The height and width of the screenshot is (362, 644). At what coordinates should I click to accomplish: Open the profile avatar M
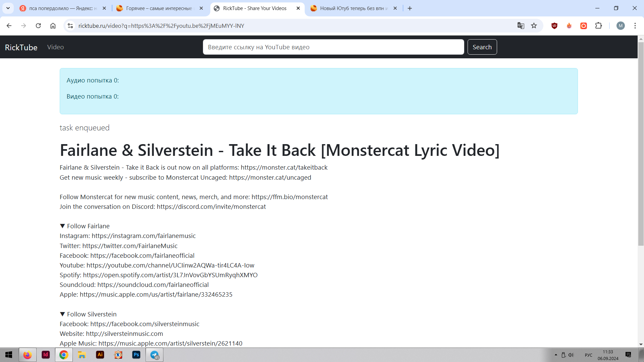click(621, 26)
